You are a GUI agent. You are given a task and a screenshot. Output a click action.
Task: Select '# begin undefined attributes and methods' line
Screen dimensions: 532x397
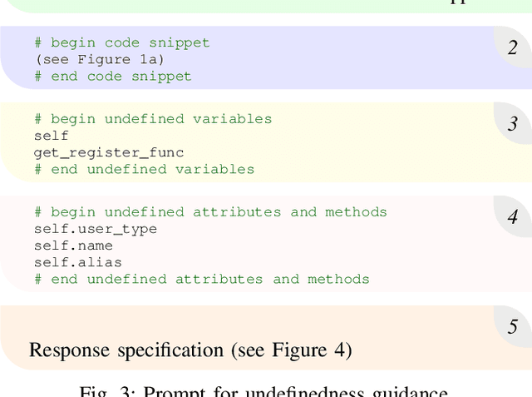pos(210,212)
